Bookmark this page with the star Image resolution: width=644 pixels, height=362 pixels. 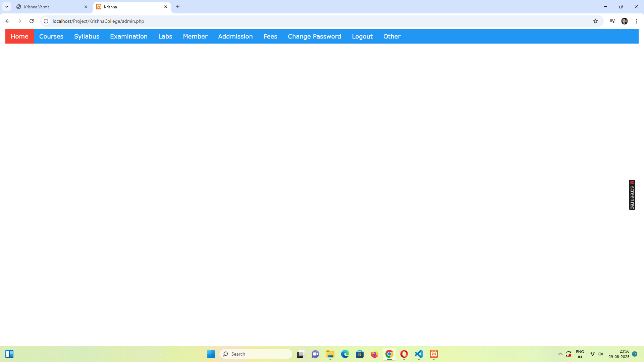pos(596,21)
